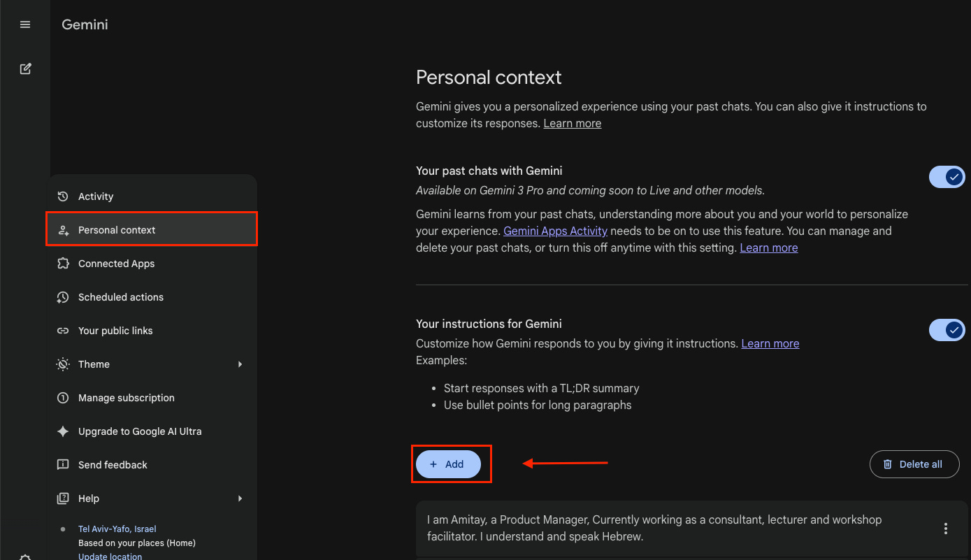Click the Delete all button
971x560 pixels.
(x=914, y=464)
